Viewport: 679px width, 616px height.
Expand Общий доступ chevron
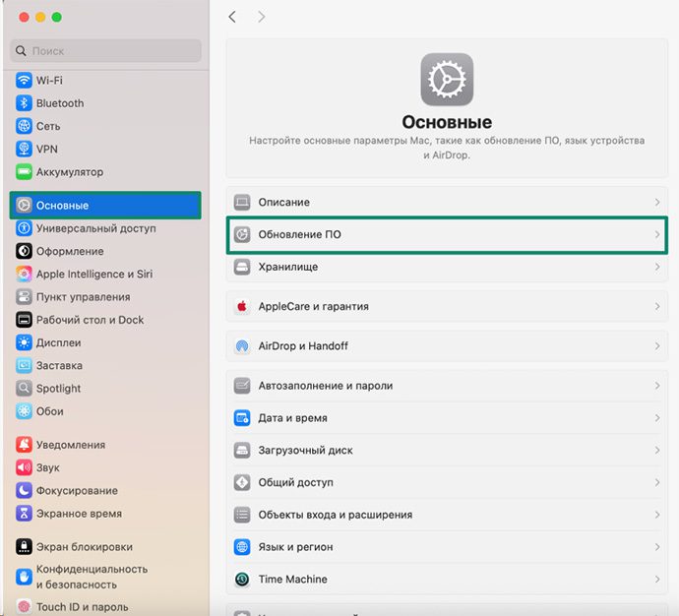coord(657,483)
